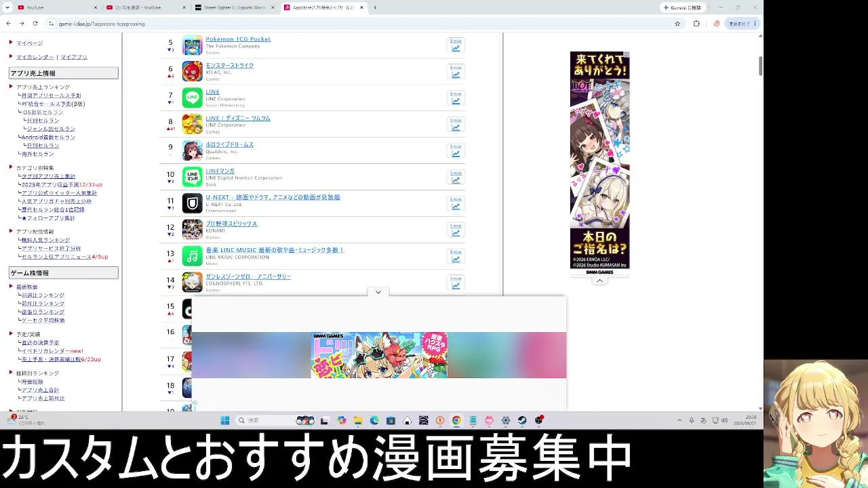Open the Windows Start menu
The height and width of the screenshot is (488, 868).
(224, 420)
